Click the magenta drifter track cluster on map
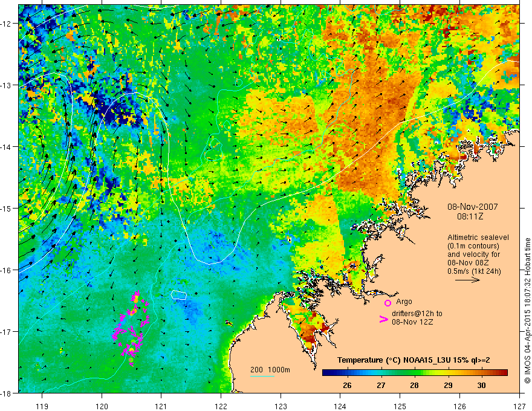This screenshot has height=411, width=532. 131,328
